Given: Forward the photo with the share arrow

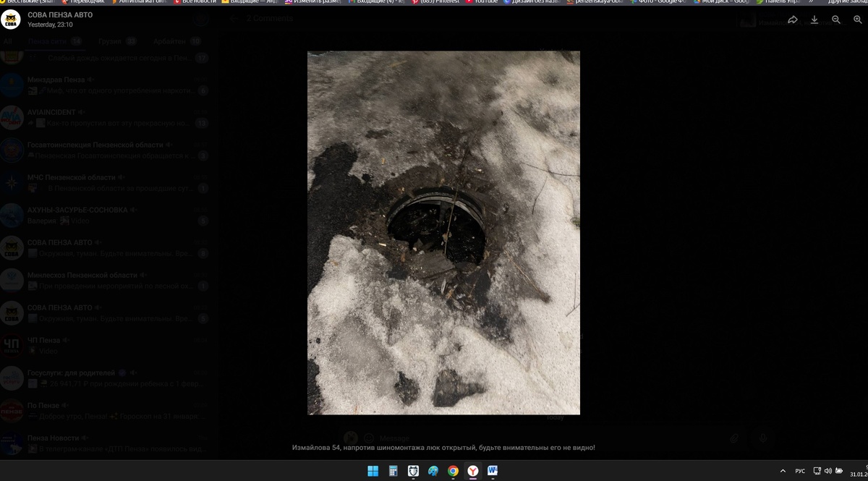Looking at the screenshot, I should [x=793, y=20].
